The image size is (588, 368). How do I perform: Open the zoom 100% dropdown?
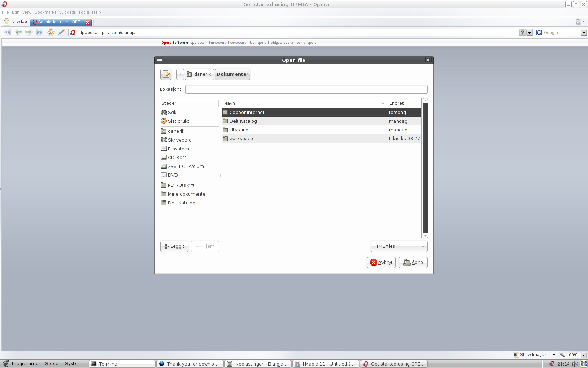583,355
